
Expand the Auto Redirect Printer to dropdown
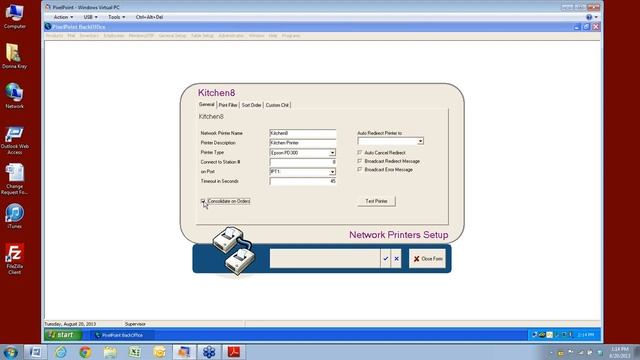tap(420, 141)
